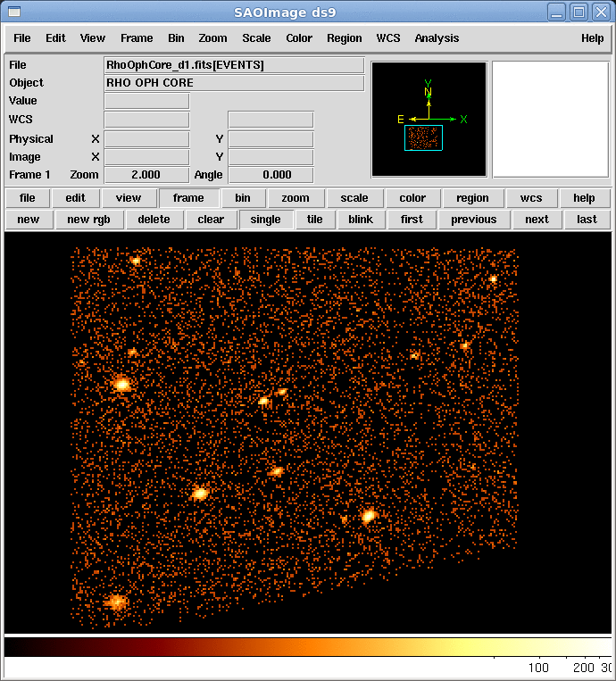Open the File menu
Screen dimensions: 616x681
point(21,38)
